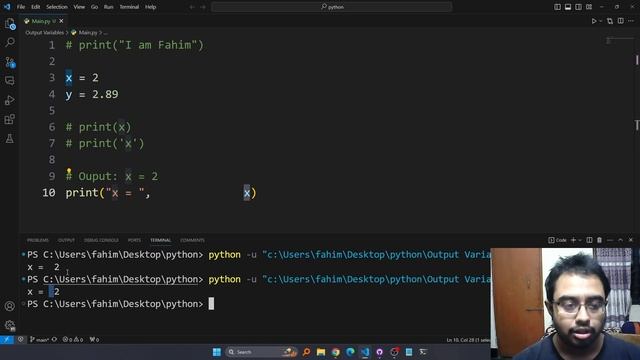640x360 pixels.
Task: Kill the terminal with trash icon
Action: 600,240
